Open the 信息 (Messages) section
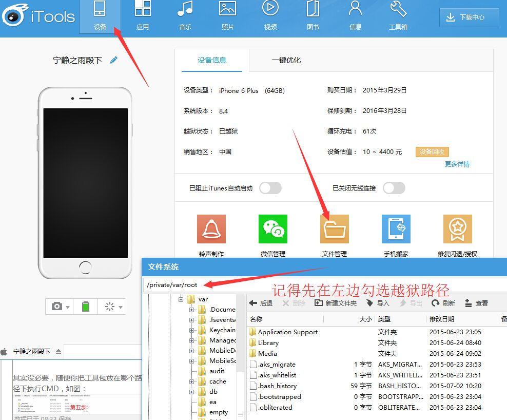 tap(355, 16)
